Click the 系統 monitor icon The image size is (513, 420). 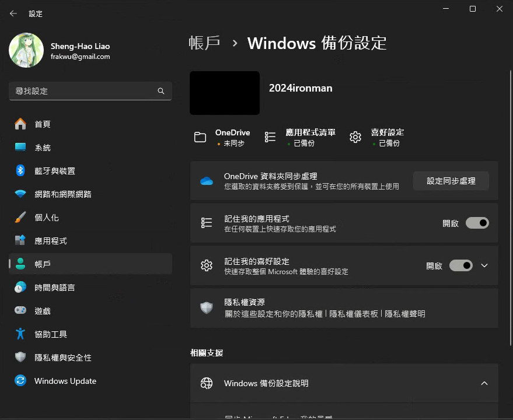20,147
